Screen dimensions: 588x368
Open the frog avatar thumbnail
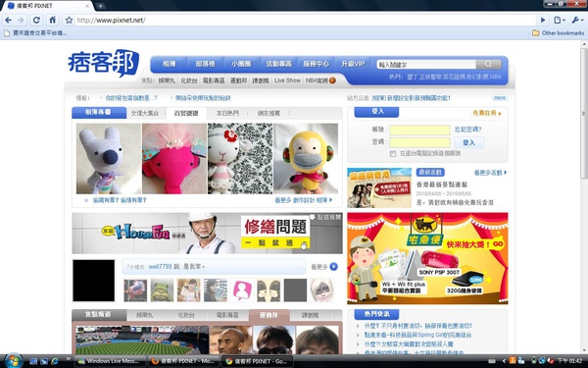[x=162, y=289]
